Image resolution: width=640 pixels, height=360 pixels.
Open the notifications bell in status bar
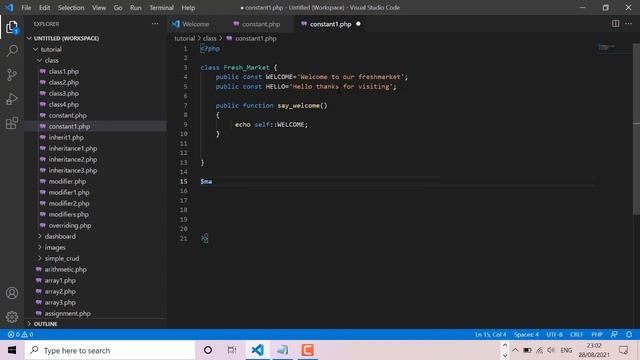(x=629, y=334)
